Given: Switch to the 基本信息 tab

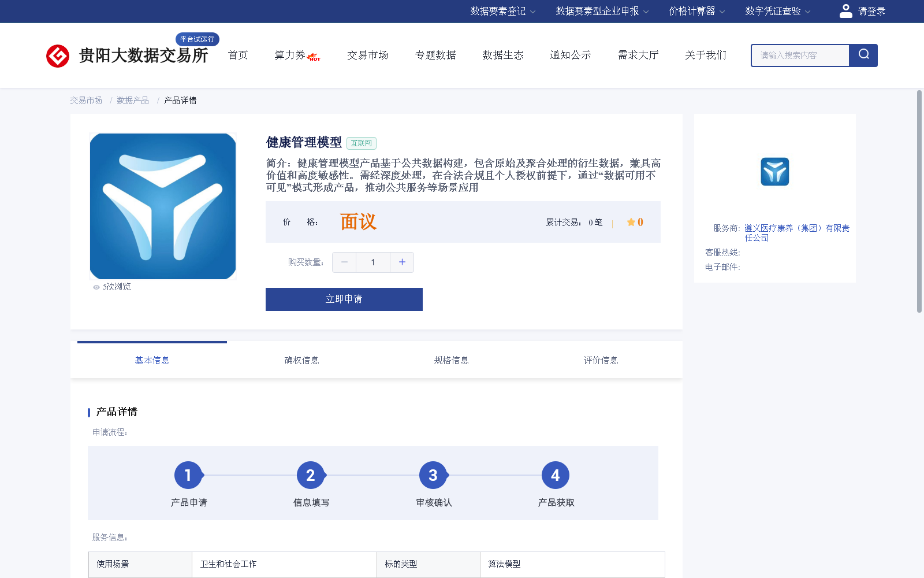Looking at the screenshot, I should pos(152,360).
